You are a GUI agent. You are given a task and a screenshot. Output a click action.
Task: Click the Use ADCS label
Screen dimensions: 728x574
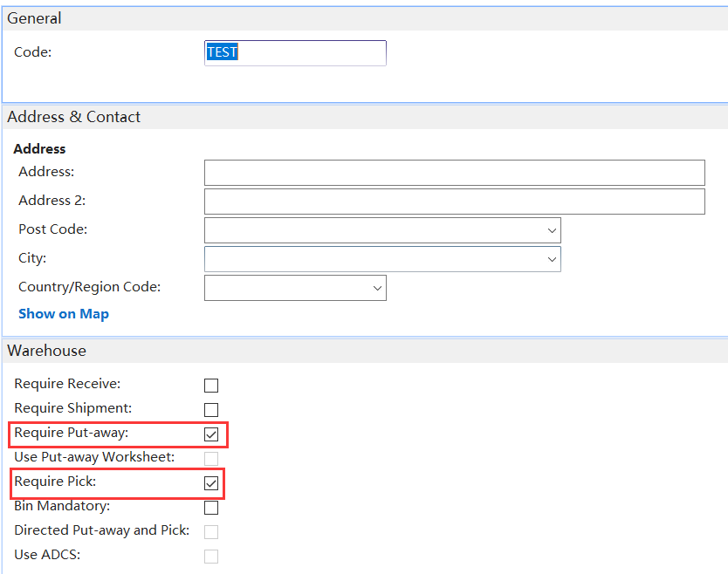(x=47, y=555)
